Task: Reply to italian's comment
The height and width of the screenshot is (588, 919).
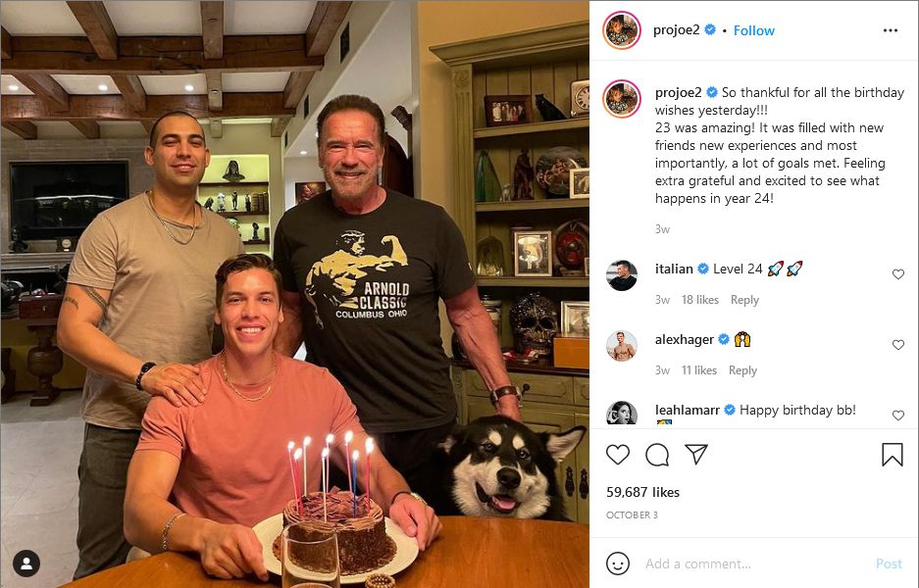Action: coord(744,300)
